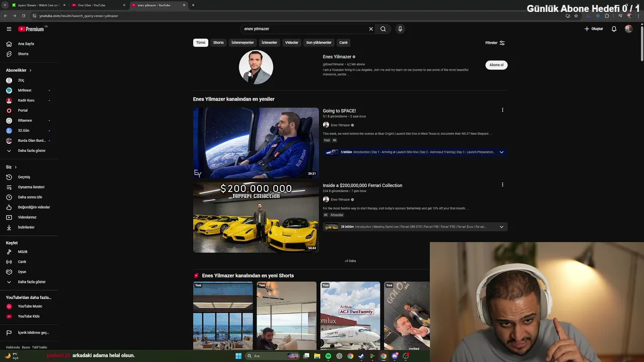Expand the 5 bölüm chapters list
644x362 pixels.
[x=501, y=152]
